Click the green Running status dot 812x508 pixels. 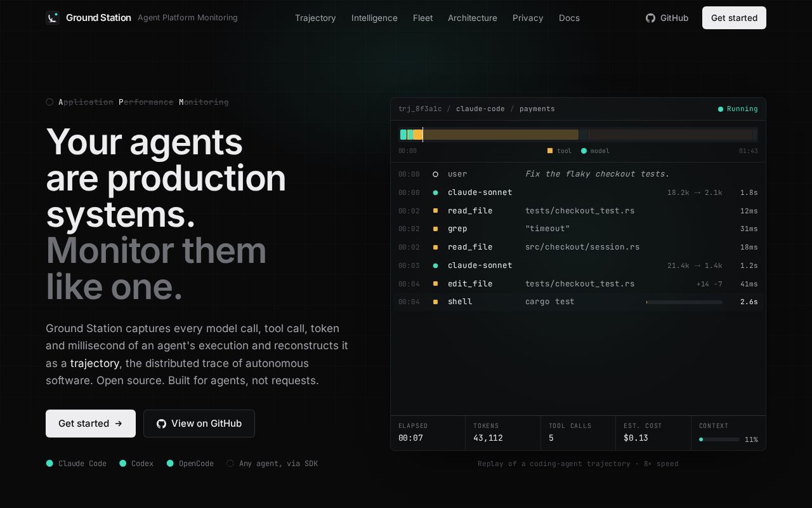pyautogui.click(x=721, y=109)
